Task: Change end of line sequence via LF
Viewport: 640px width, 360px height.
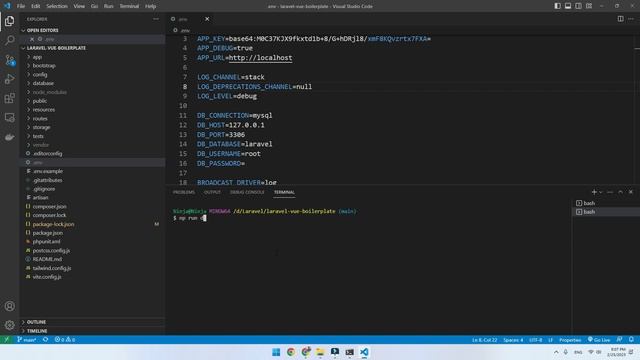Action: click(550, 340)
